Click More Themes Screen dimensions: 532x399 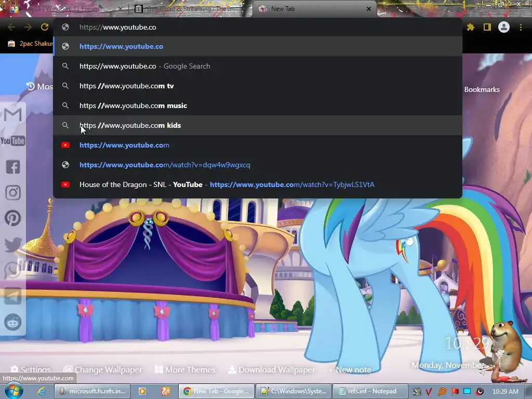point(185,369)
